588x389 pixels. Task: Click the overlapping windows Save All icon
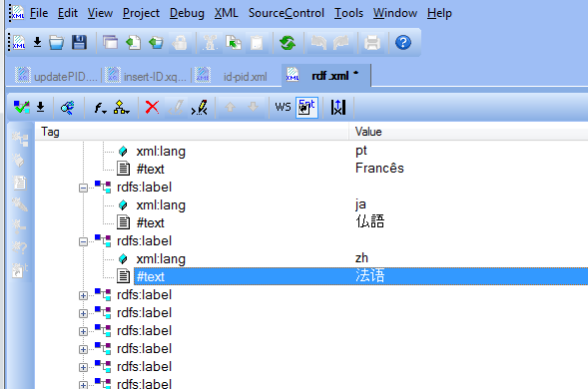click(110, 42)
